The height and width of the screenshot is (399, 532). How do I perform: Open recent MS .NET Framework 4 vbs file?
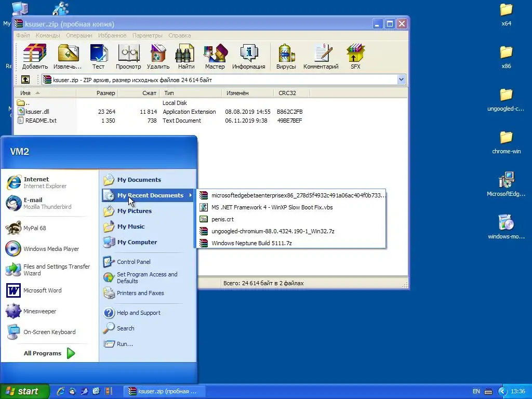(292, 207)
